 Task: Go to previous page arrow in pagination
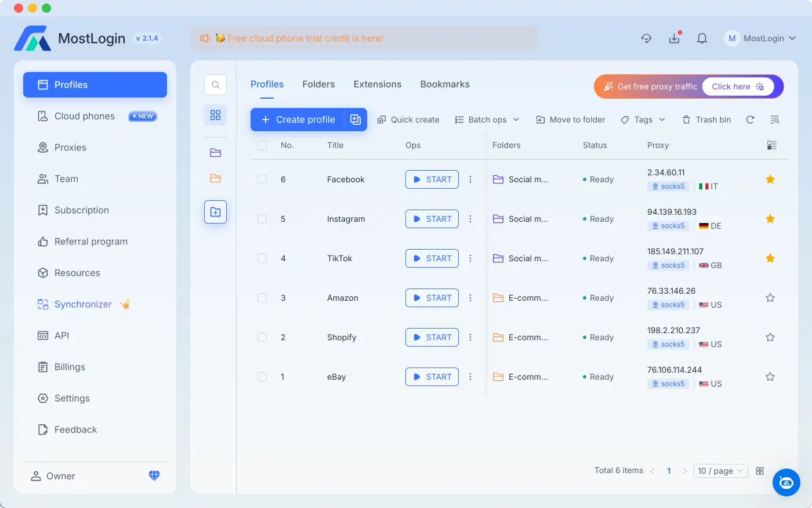pyautogui.click(x=652, y=471)
